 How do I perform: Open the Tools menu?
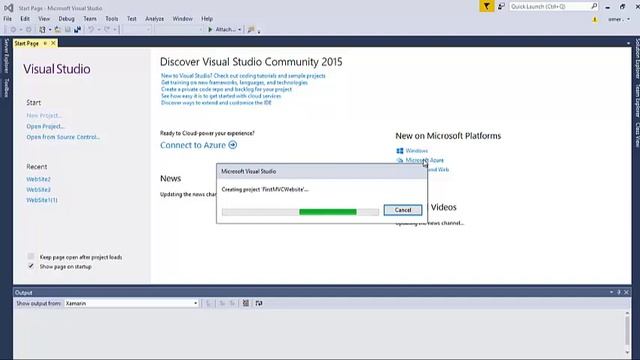(x=111, y=19)
